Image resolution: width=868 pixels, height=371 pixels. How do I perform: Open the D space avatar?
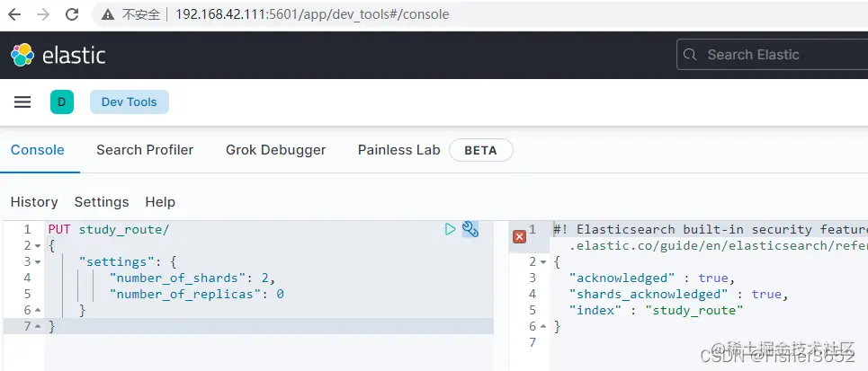[62, 102]
